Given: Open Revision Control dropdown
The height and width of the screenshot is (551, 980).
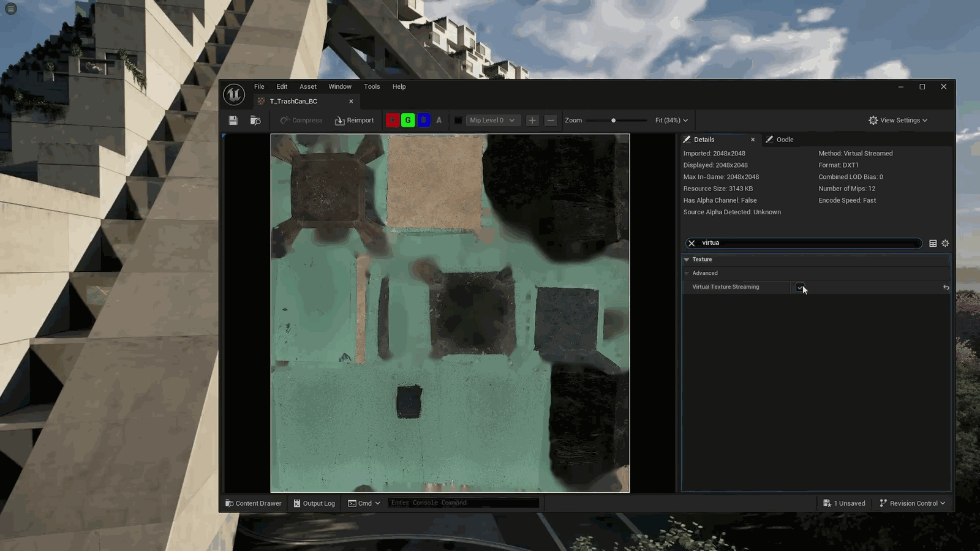Looking at the screenshot, I should click(x=913, y=503).
